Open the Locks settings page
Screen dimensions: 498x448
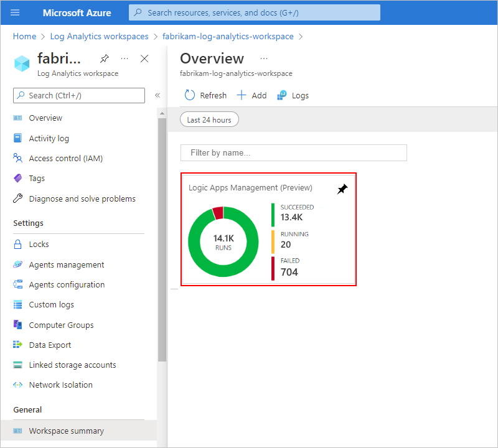(x=39, y=245)
